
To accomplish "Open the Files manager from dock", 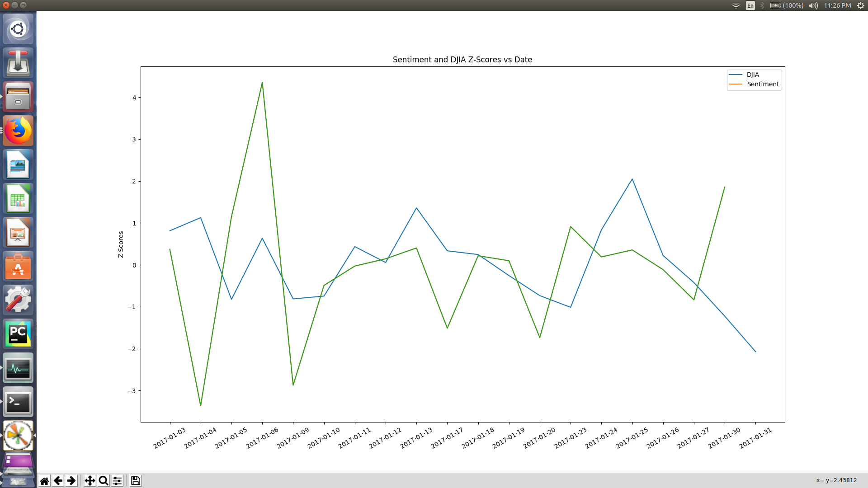I will point(18,97).
